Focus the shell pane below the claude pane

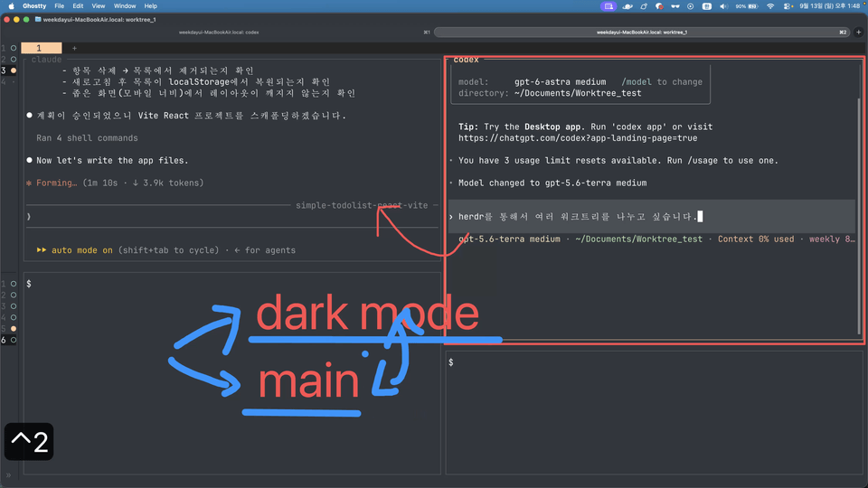click(x=232, y=373)
